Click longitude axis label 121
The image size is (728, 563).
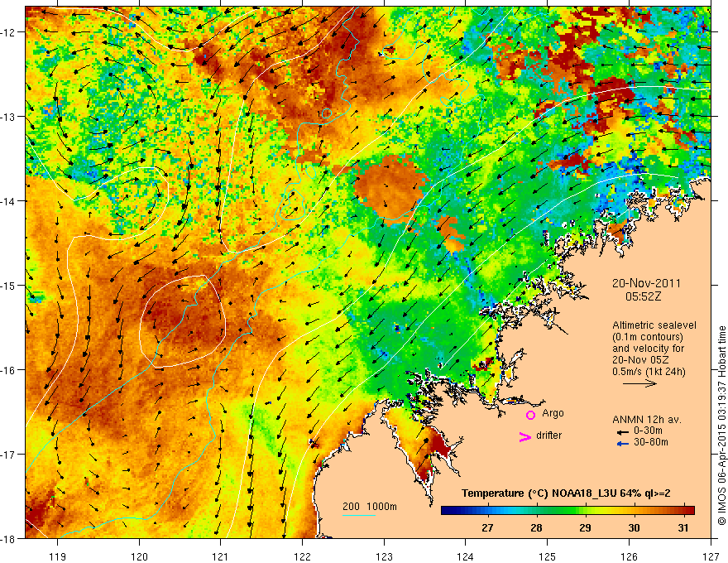click(221, 556)
